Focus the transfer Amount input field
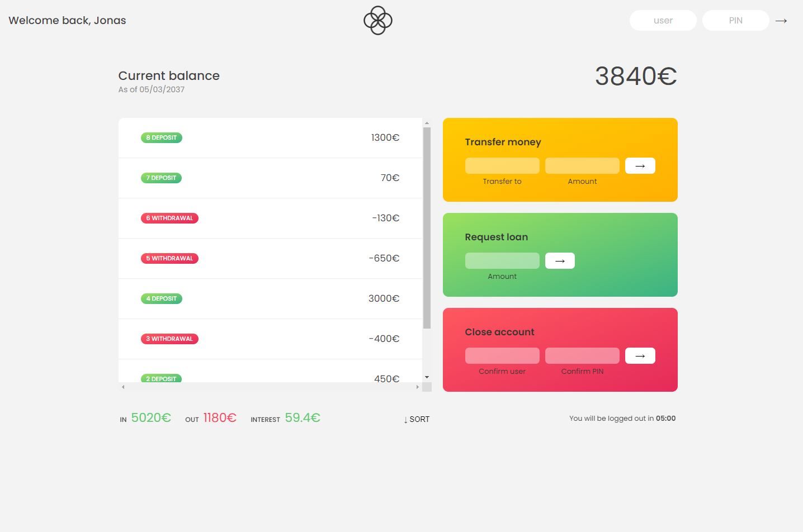Viewport: 803px width, 532px height. click(582, 166)
